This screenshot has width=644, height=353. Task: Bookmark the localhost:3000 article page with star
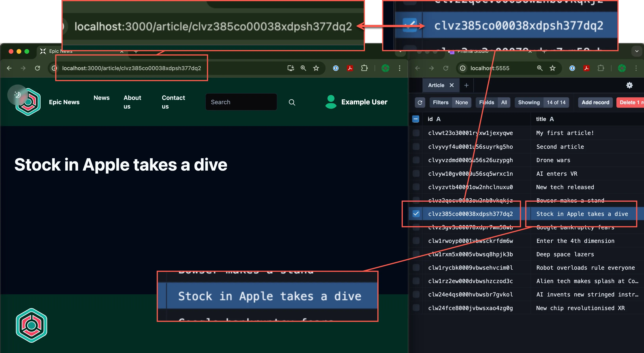(x=316, y=68)
